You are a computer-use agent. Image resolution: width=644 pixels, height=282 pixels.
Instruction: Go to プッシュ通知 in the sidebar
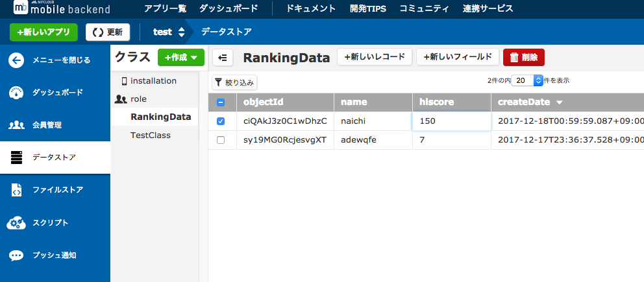click(x=55, y=256)
